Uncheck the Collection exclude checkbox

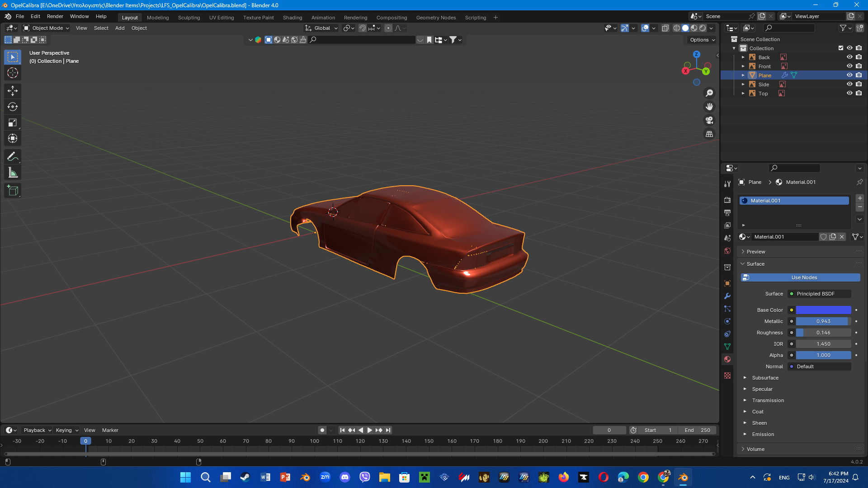click(841, 48)
